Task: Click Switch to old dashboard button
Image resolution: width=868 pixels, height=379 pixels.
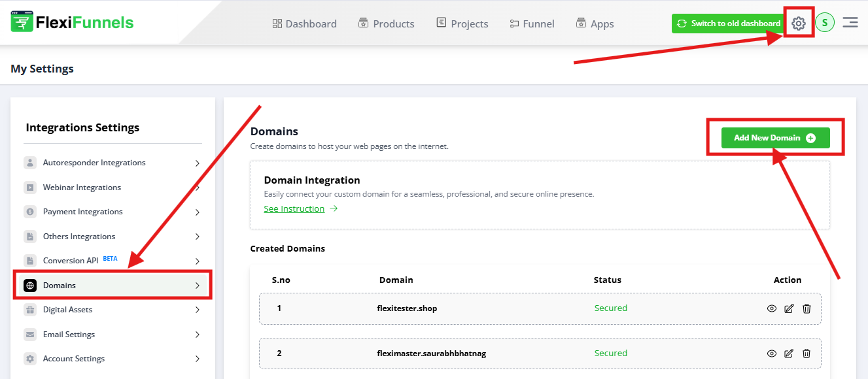Action: pos(728,24)
